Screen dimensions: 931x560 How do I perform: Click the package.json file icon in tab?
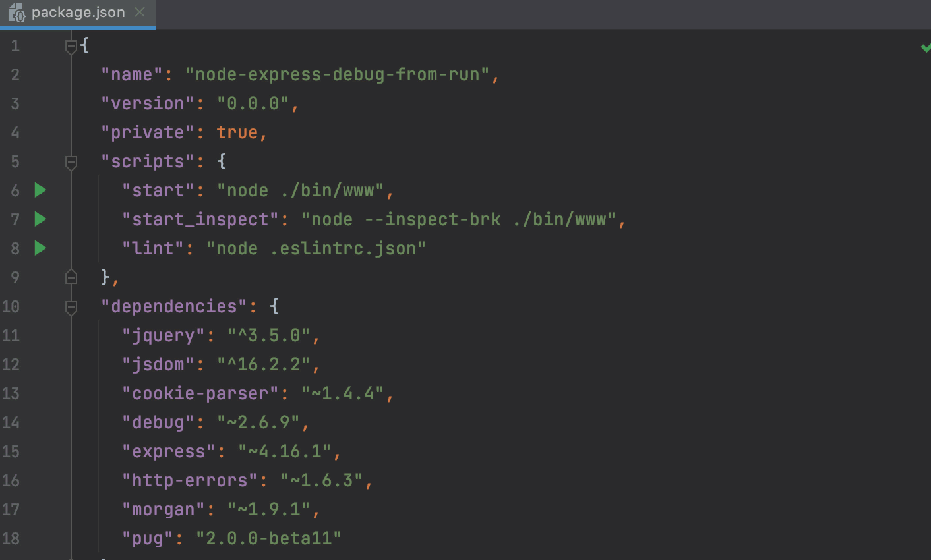[18, 12]
